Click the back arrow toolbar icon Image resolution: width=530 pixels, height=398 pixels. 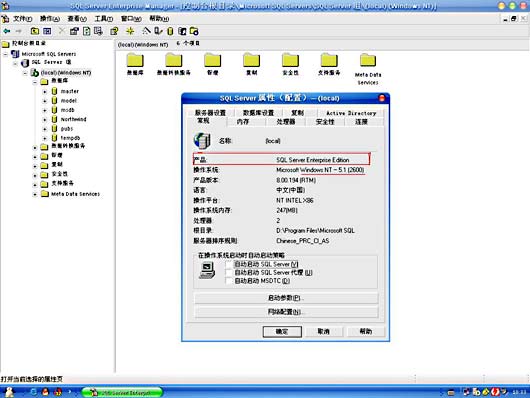(6, 31)
